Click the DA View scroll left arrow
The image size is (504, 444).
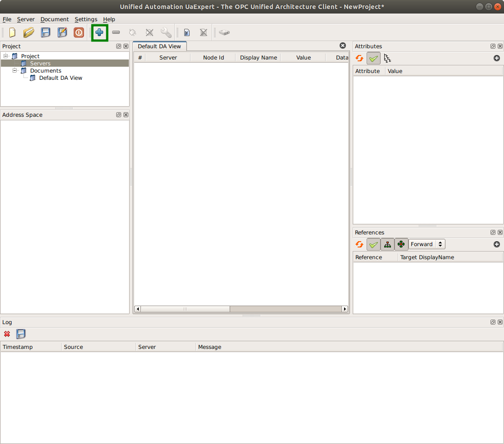point(137,309)
